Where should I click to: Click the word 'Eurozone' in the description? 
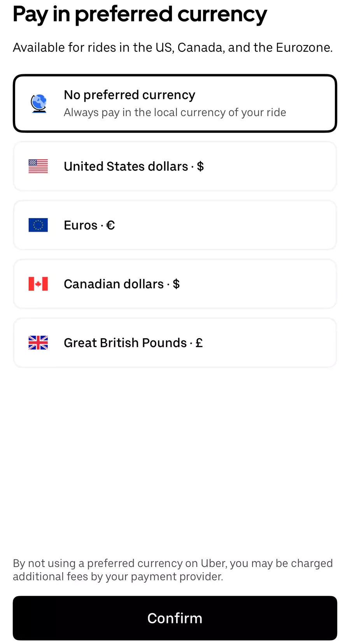point(304,47)
